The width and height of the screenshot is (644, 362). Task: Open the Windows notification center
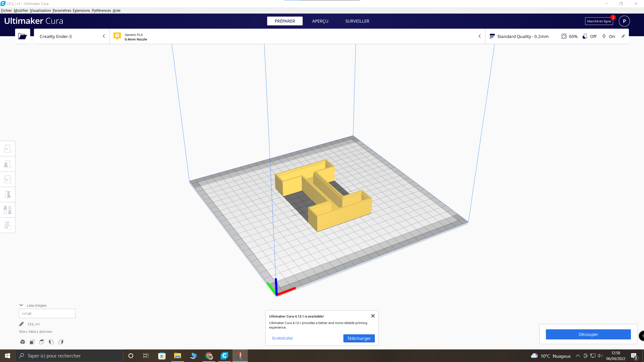pos(634,356)
